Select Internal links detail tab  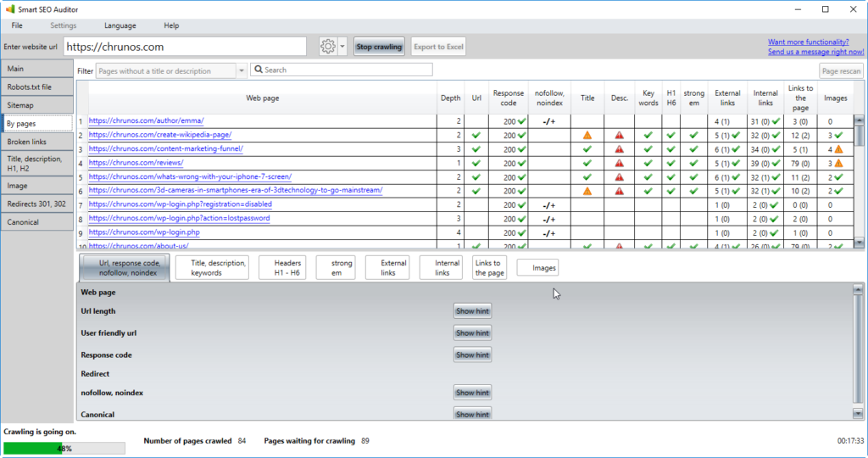pyautogui.click(x=441, y=268)
